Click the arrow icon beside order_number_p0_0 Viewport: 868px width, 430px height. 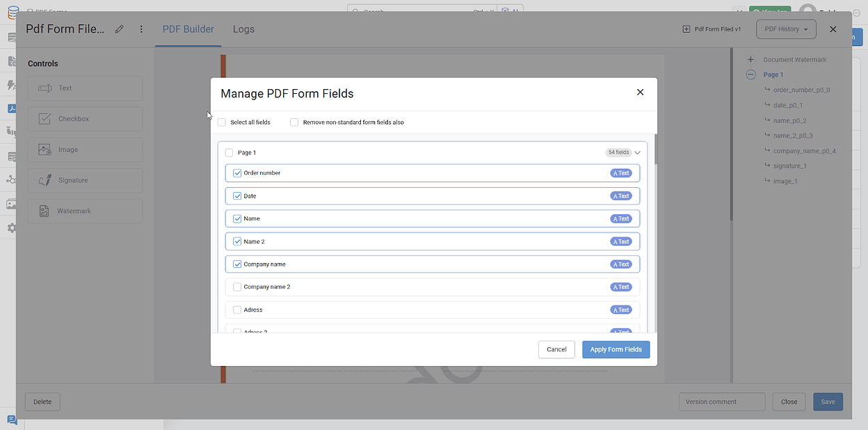(x=767, y=90)
